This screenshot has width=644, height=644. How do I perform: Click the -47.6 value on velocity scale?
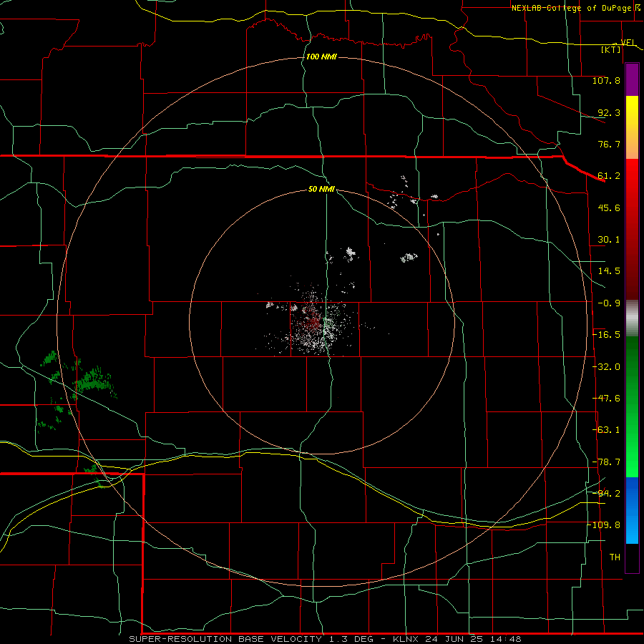click(x=607, y=399)
